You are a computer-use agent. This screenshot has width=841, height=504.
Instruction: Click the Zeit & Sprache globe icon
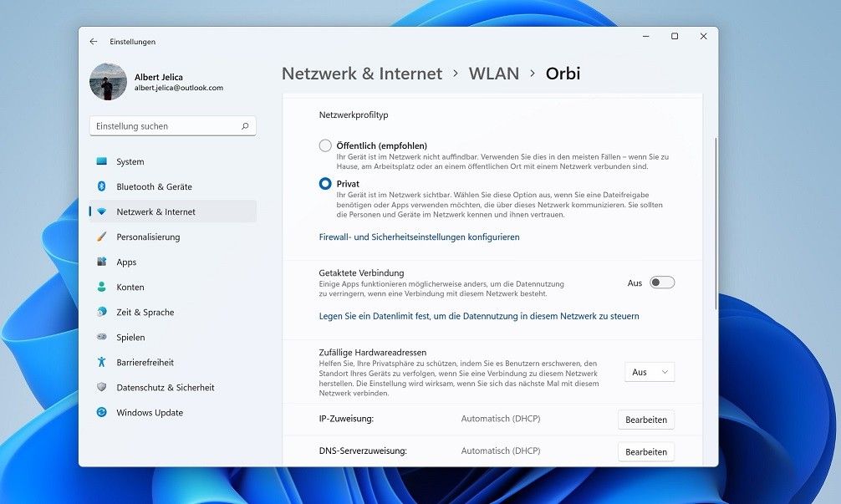(101, 312)
